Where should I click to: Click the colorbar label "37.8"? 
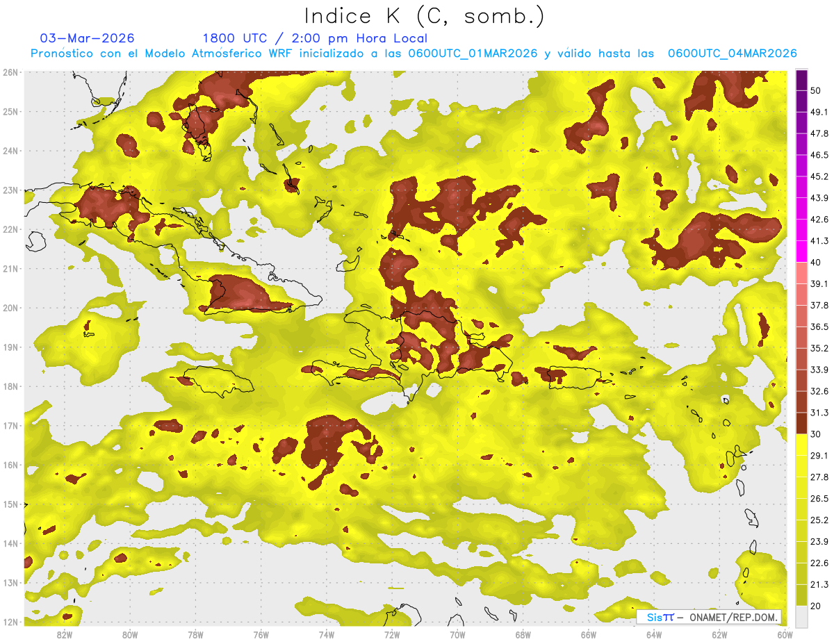819,306
